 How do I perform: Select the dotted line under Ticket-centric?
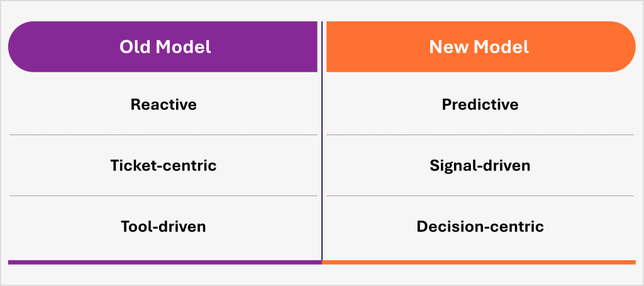click(164, 195)
